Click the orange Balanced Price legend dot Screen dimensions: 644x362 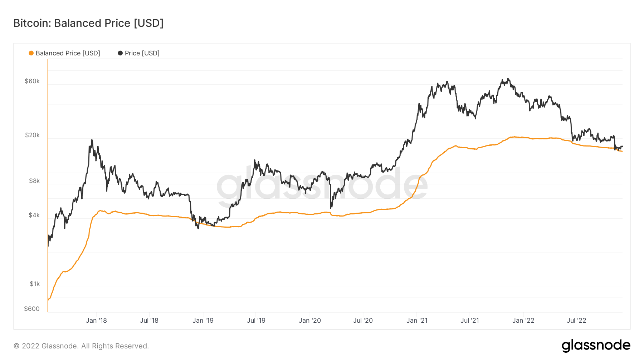31,53
